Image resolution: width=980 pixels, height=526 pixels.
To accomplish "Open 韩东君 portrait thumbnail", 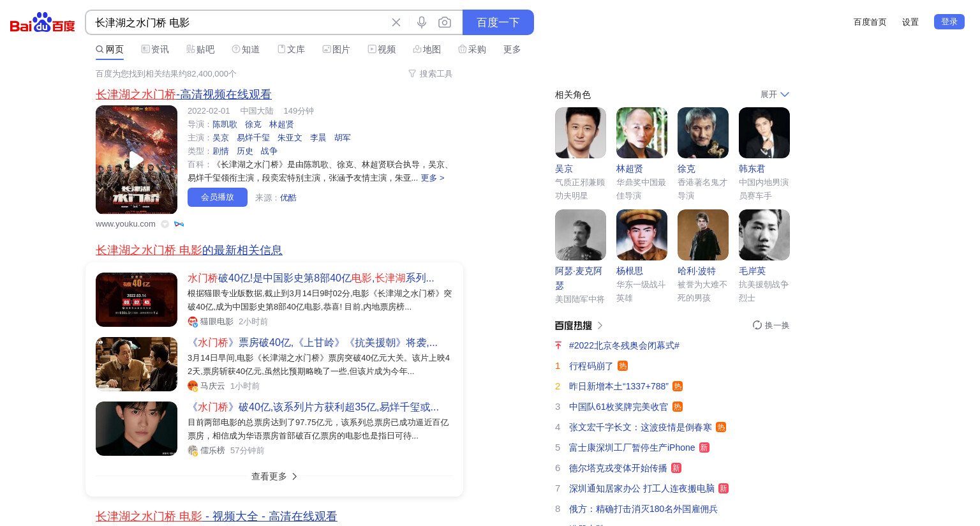I will click(764, 133).
